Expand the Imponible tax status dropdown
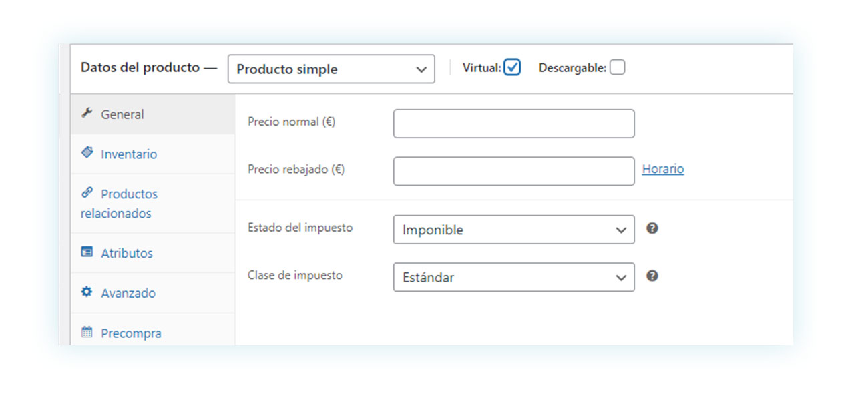 (513, 230)
